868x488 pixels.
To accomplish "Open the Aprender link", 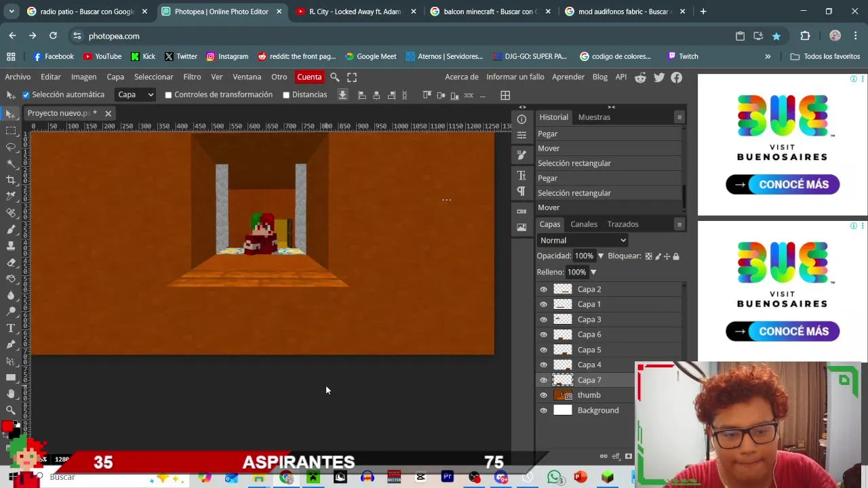I will (568, 77).
